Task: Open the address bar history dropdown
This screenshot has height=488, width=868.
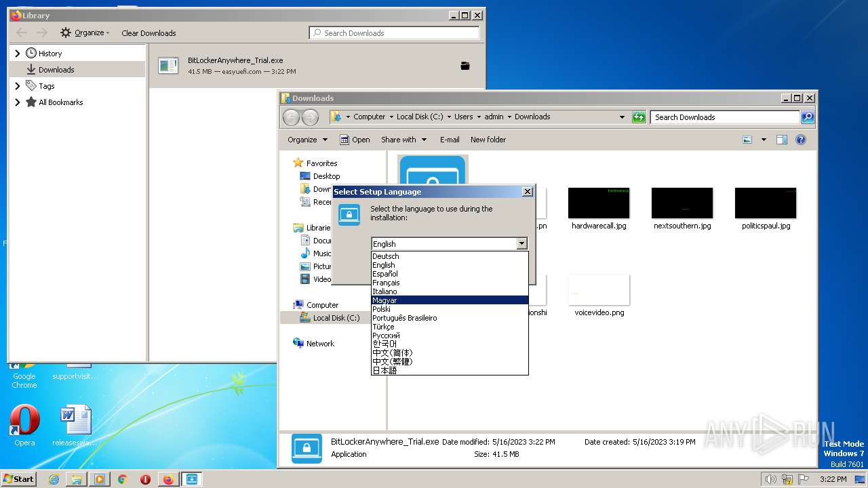Action: pyautogui.click(x=622, y=117)
